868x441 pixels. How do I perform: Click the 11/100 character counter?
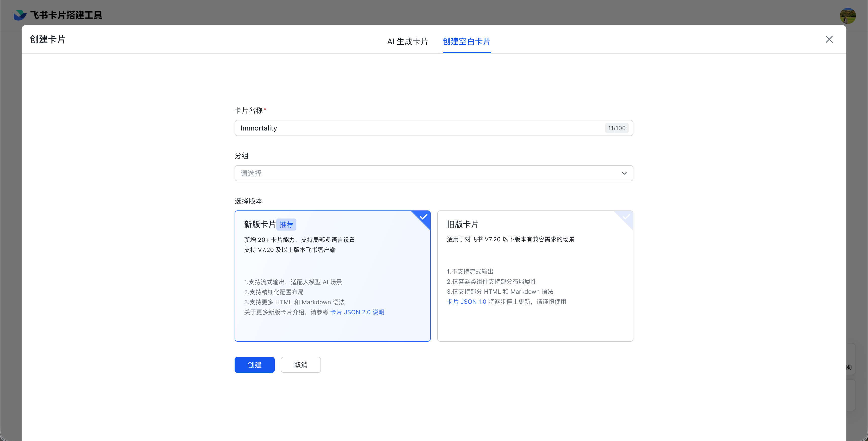[x=617, y=128]
